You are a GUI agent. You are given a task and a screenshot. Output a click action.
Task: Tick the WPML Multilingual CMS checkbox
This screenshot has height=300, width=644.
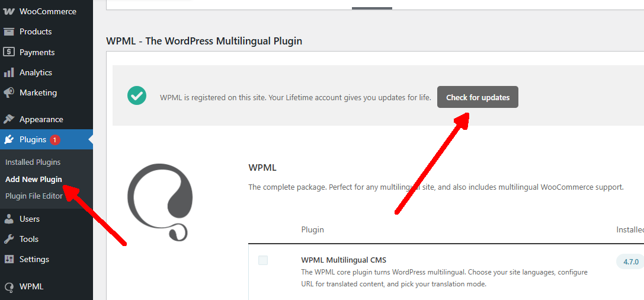(263, 260)
